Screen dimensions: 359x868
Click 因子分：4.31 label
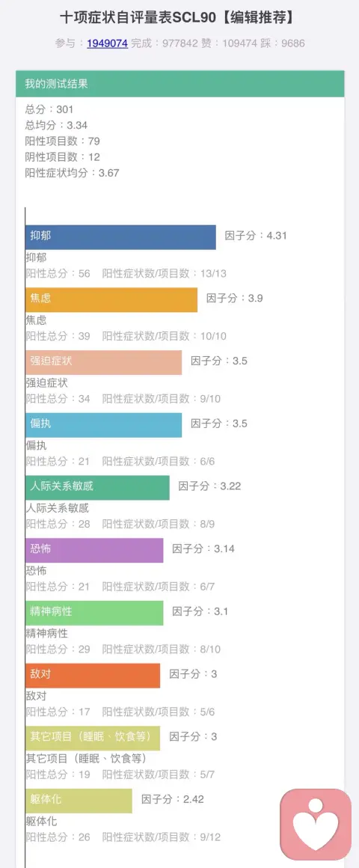pos(256,236)
